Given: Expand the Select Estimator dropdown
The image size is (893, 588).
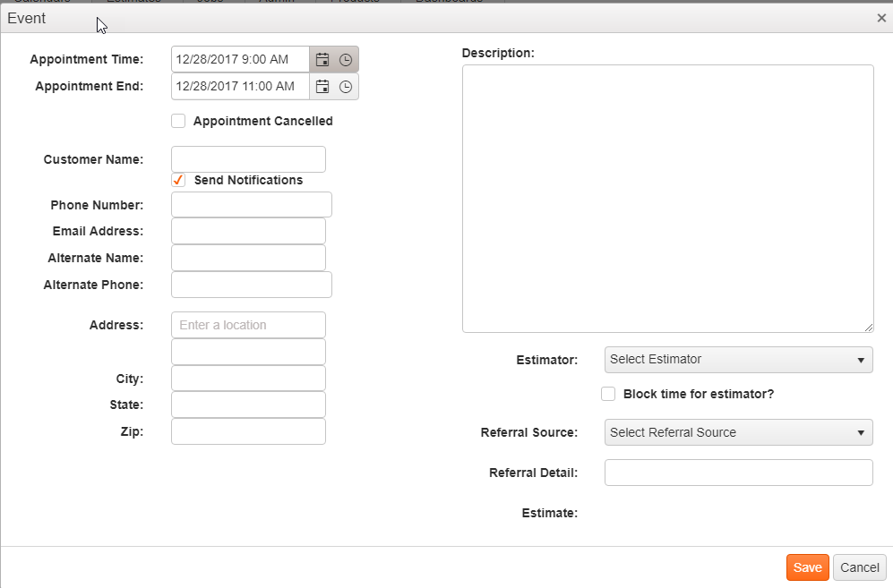Looking at the screenshot, I should pos(738,360).
